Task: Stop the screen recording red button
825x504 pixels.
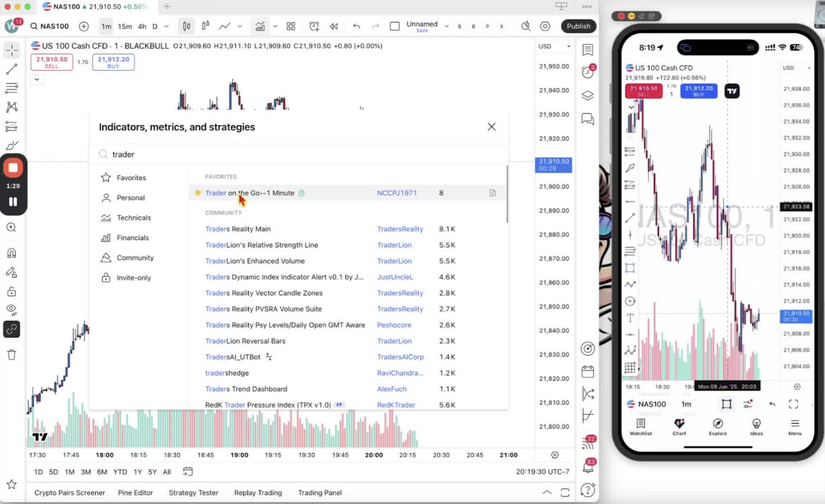Action: 13,168
